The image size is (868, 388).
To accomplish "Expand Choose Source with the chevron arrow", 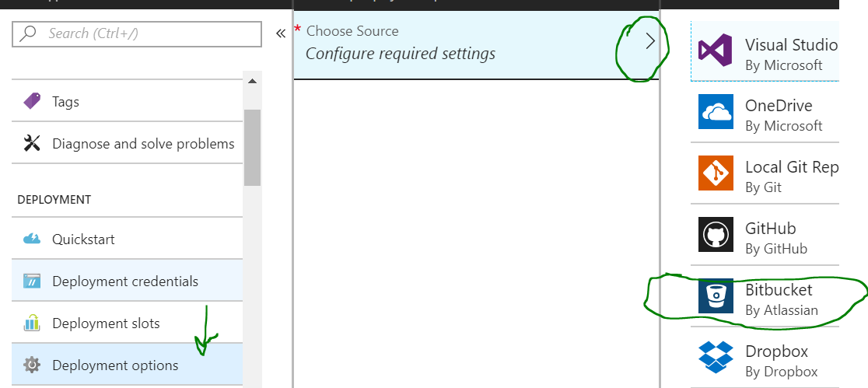I will tap(650, 41).
